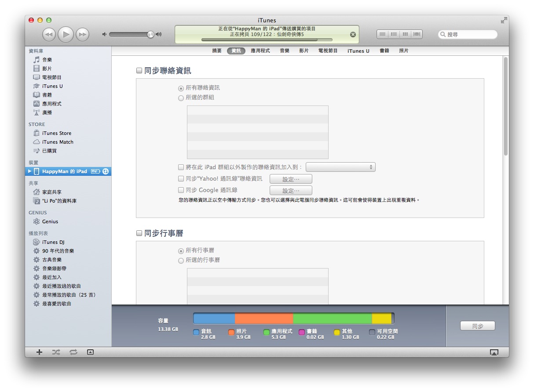
Task: Click the add playlist plus icon
Action: coord(39,352)
